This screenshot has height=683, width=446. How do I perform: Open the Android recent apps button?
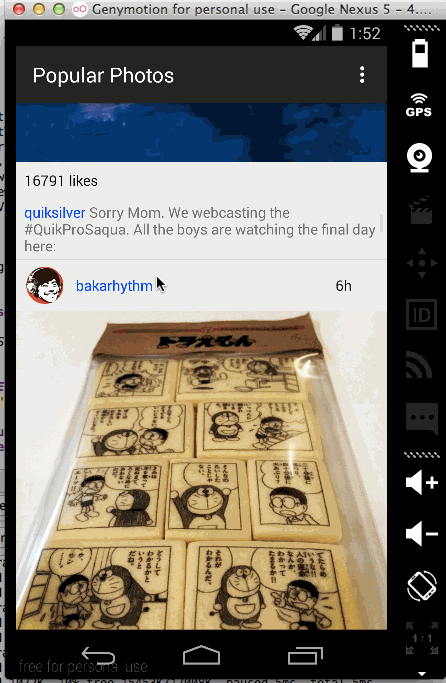pos(305,656)
